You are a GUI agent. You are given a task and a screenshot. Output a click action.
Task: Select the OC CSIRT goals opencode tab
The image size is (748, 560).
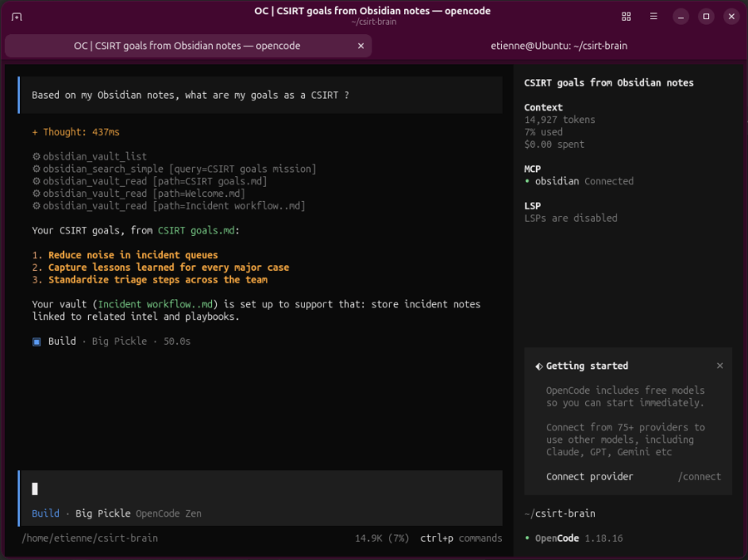[x=188, y=46]
